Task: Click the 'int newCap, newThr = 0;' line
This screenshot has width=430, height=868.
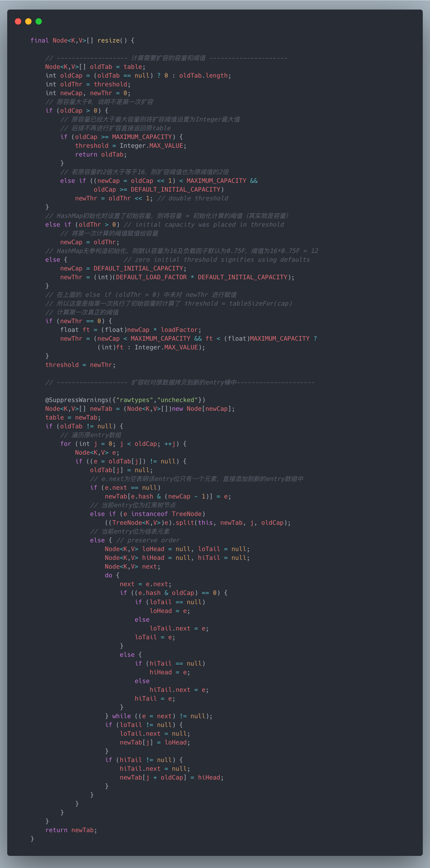Action: pos(88,93)
